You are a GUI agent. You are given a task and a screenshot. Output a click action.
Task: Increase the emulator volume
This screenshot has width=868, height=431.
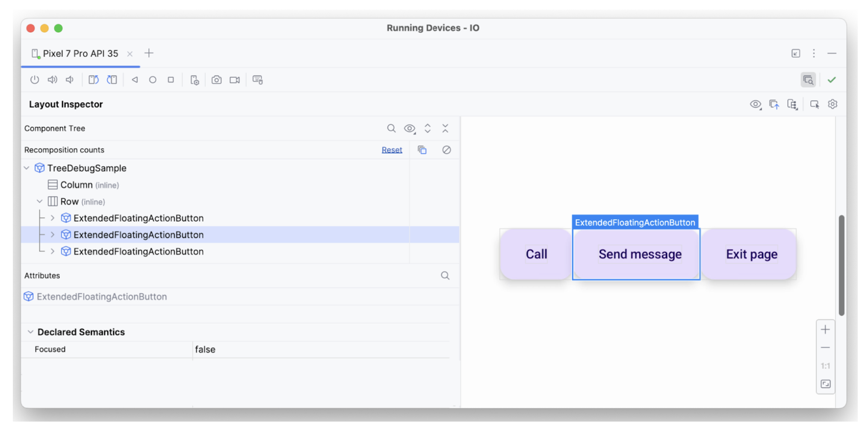tap(52, 80)
